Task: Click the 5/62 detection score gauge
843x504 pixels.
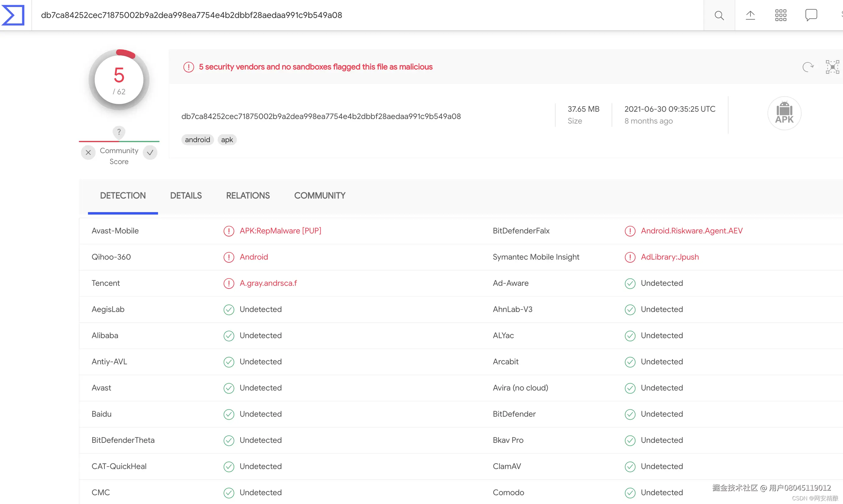Action: 119,80
